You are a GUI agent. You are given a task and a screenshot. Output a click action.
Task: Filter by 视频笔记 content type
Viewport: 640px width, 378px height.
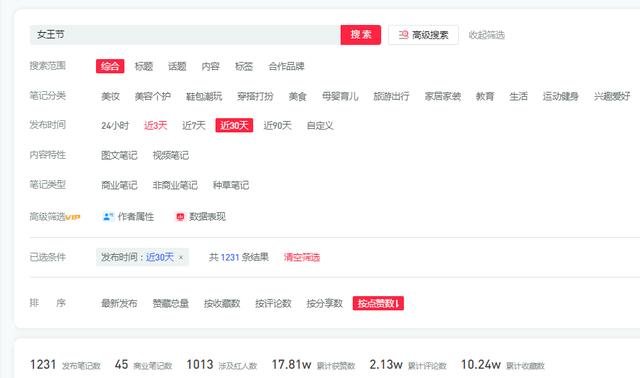point(171,155)
